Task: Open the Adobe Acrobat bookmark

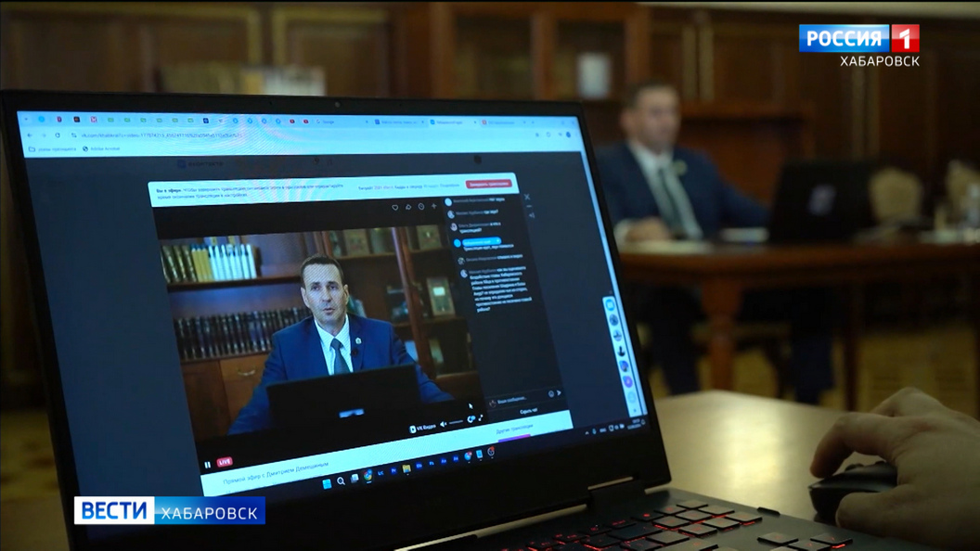Action: (101, 149)
